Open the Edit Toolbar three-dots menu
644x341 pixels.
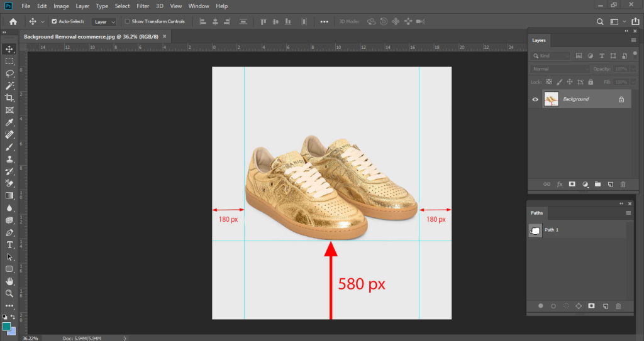pyautogui.click(x=9, y=306)
